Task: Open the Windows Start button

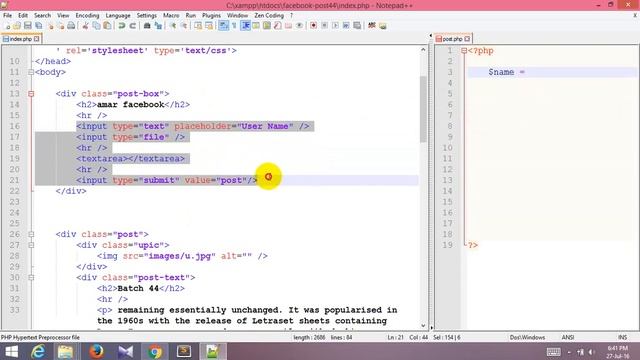Action: [11, 351]
